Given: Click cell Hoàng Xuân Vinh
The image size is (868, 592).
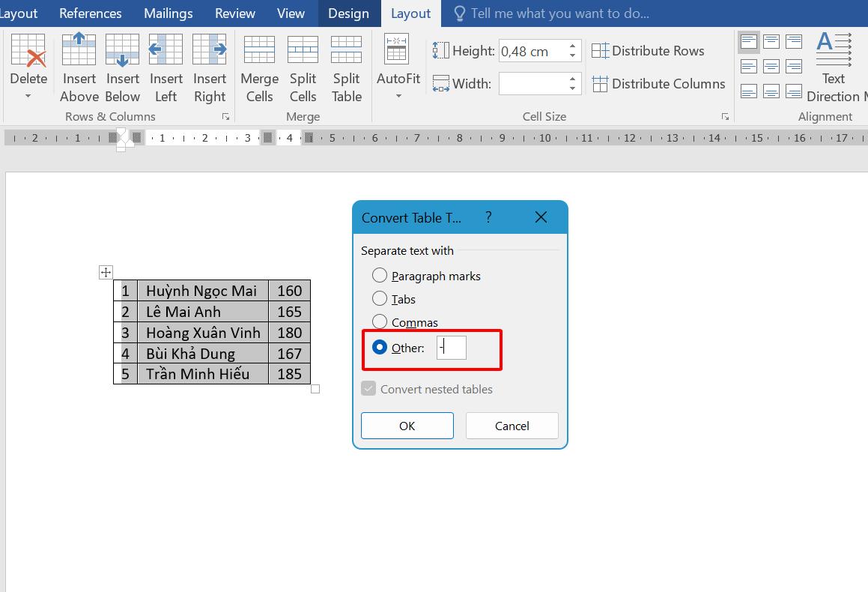Looking at the screenshot, I should coord(203,332).
